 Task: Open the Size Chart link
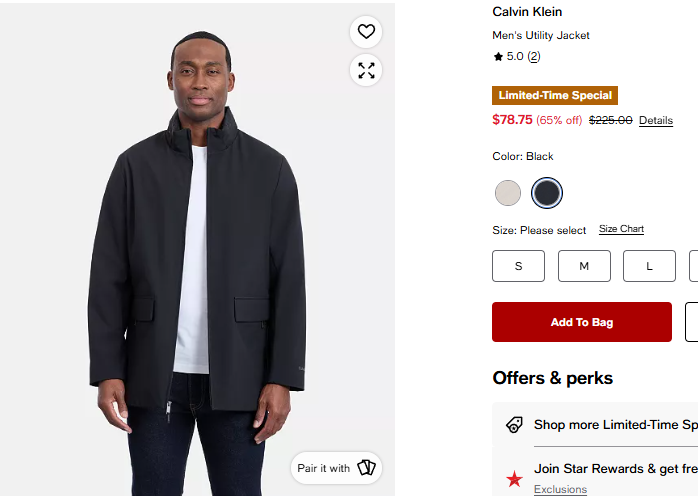click(x=621, y=229)
